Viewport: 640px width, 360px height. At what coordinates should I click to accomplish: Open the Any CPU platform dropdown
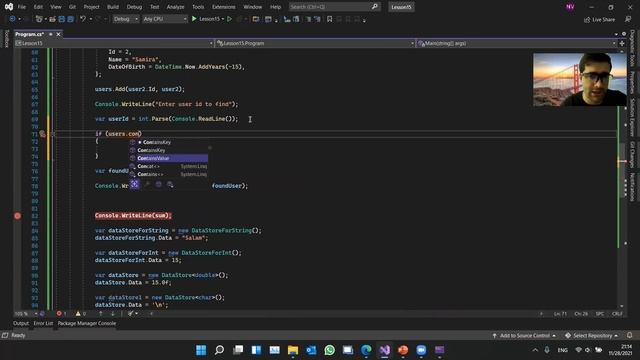click(165, 19)
